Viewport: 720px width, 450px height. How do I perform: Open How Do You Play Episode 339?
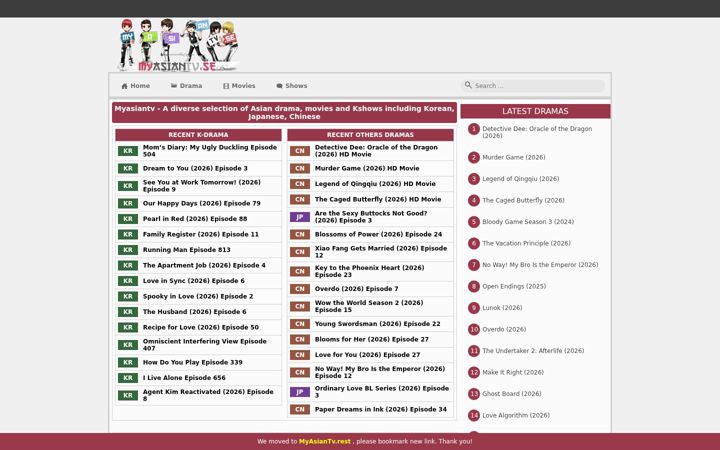point(193,363)
